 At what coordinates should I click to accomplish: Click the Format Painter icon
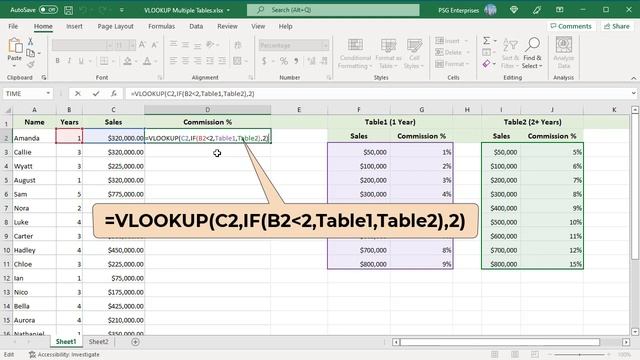coord(31,64)
